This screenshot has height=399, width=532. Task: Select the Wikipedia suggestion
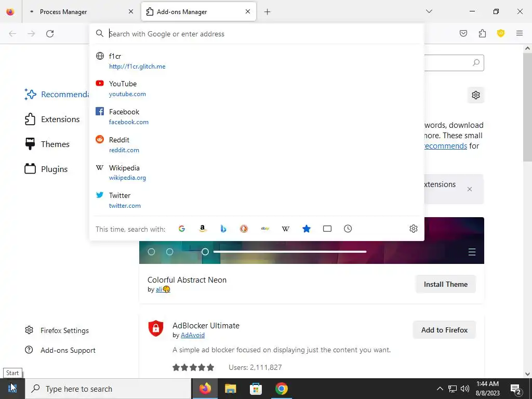click(257, 172)
